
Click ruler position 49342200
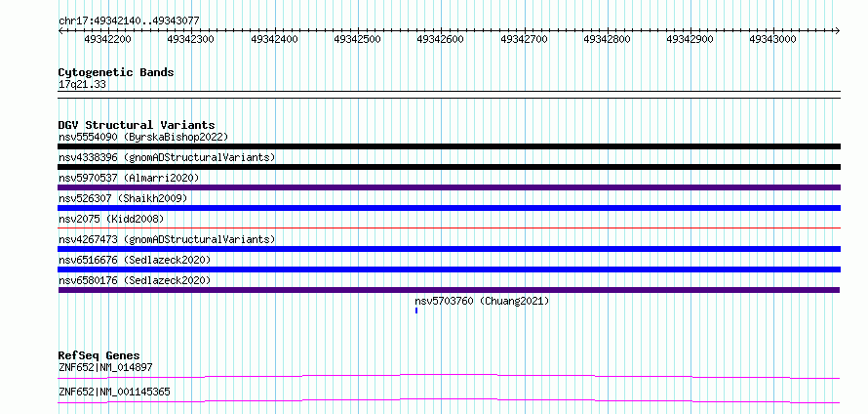[107, 39]
